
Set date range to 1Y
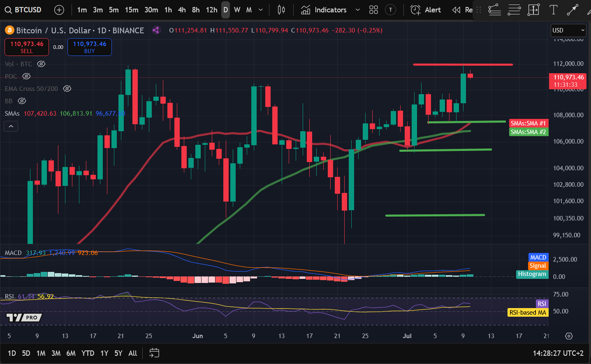[x=104, y=353]
